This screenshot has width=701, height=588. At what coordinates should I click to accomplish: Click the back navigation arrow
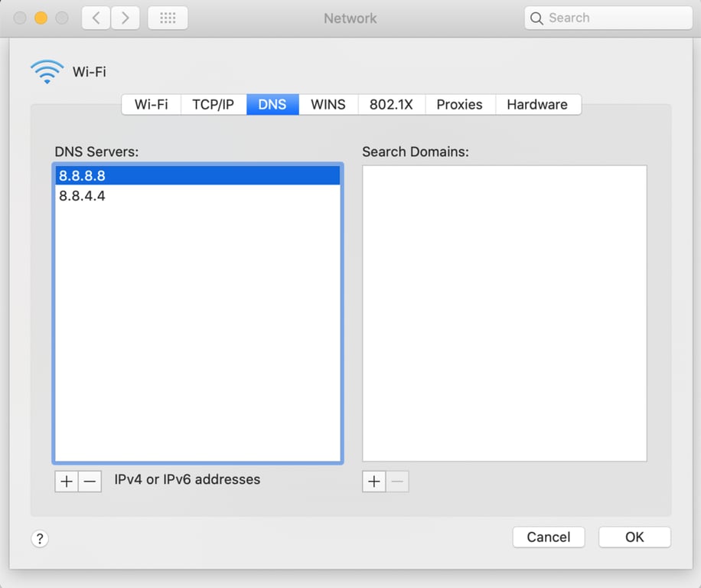(95, 18)
